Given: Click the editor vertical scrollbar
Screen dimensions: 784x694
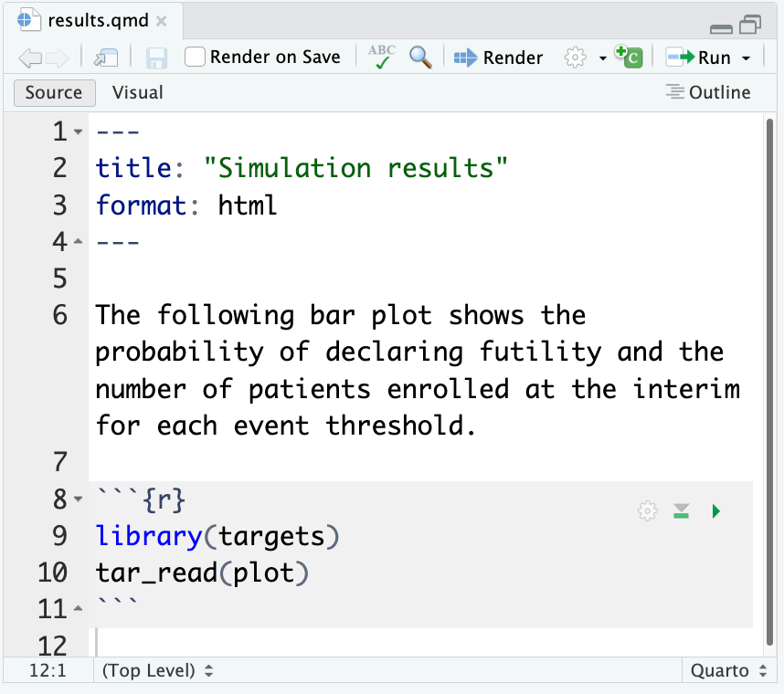Looking at the screenshot, I should [769, 383].
